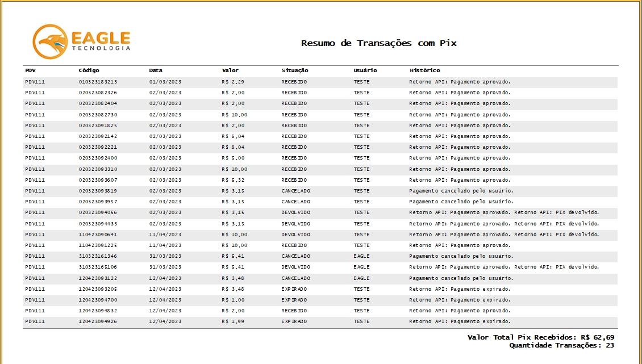Screen dimensions: 642x364
Task: Select code 020323092142
Action: tap(98, 136)
